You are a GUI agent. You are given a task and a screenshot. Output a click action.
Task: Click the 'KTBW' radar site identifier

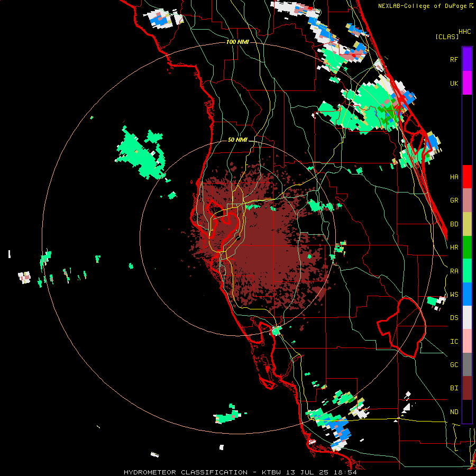point(271,472)
